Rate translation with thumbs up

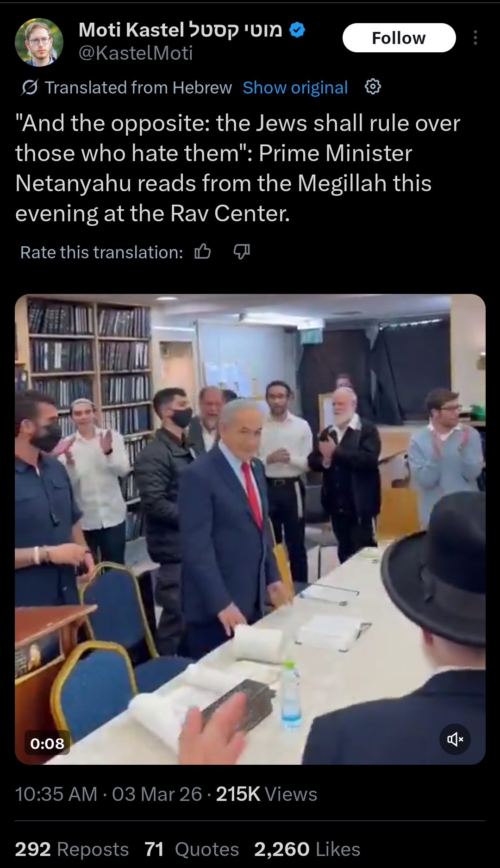202,252
